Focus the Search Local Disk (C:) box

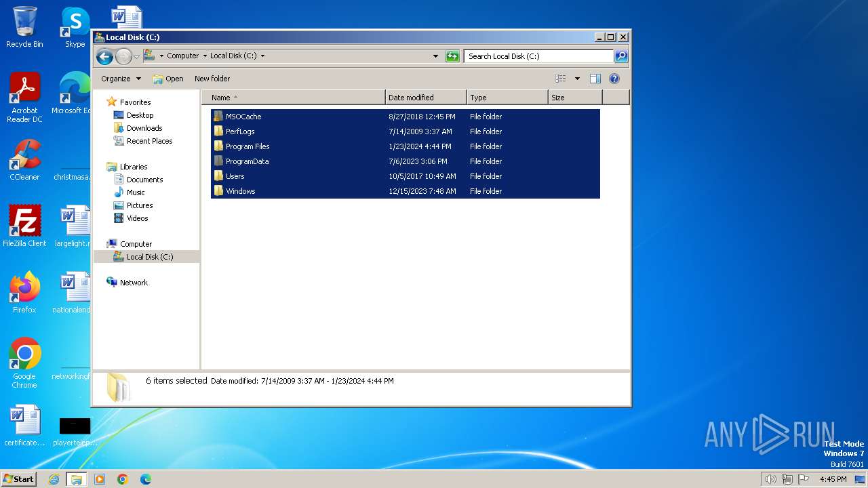point(538,56)
